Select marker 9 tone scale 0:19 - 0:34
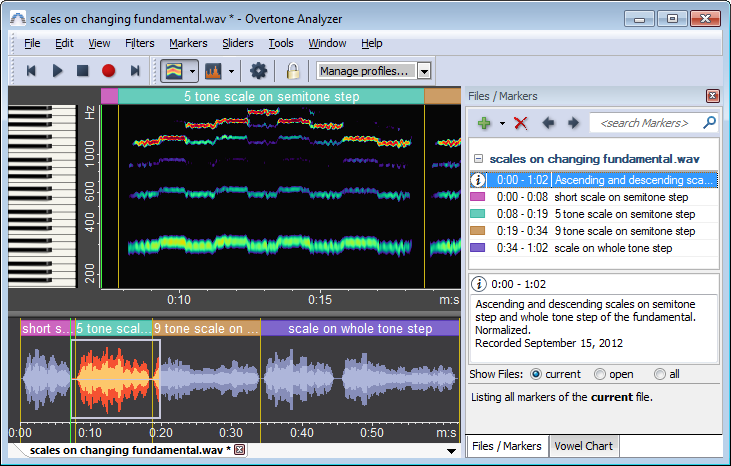Screen dimensions: 731x466 (593, 231)
